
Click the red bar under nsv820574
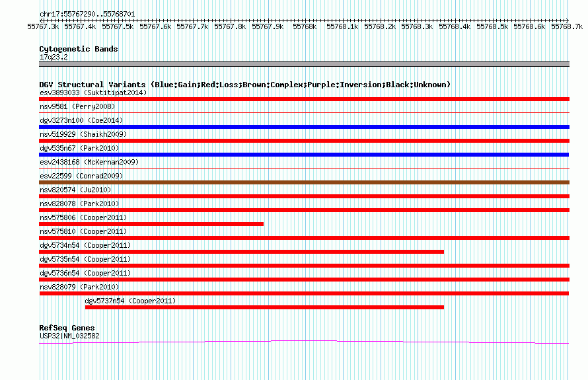point(304,196)
